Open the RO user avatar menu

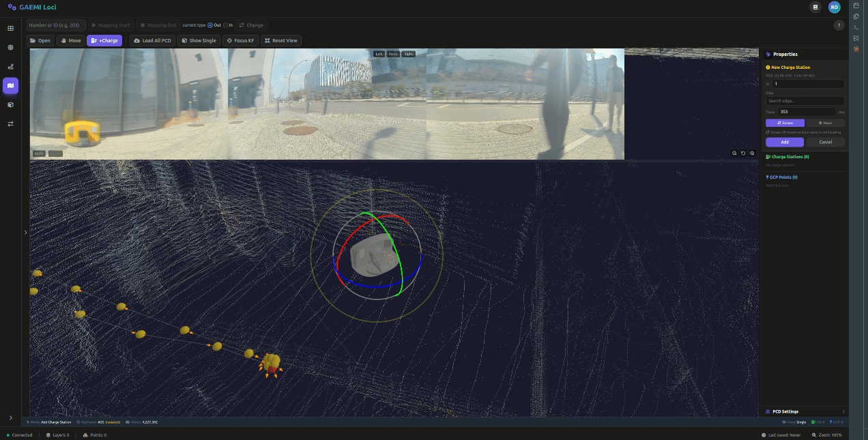pyautogui.click(x=834, y=7)
